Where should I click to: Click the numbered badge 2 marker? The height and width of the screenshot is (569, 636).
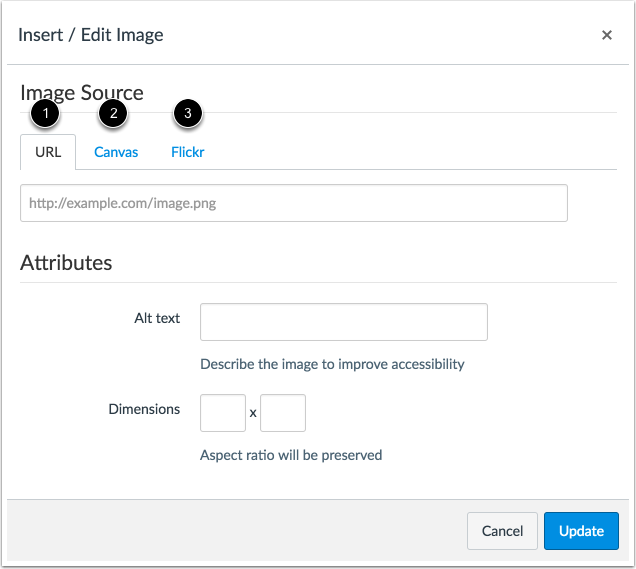[x=114, y=113]
